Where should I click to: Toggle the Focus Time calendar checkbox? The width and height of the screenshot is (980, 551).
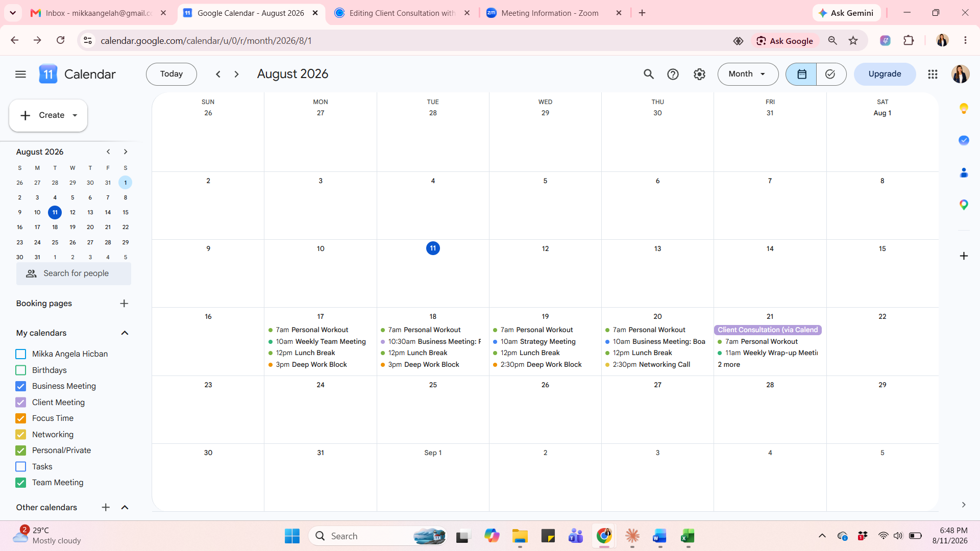21,418
